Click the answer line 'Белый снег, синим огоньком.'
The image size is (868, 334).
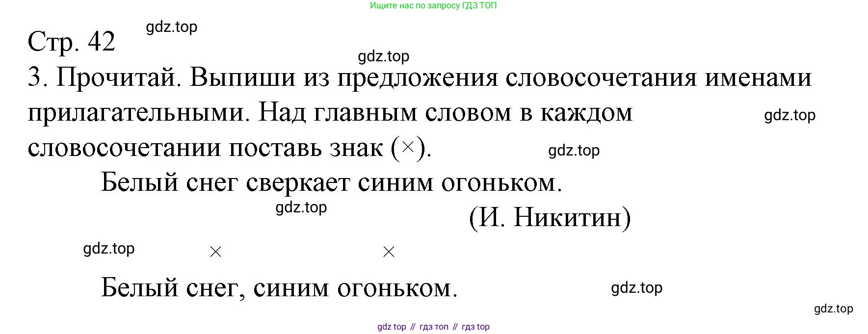click(279, 288)
